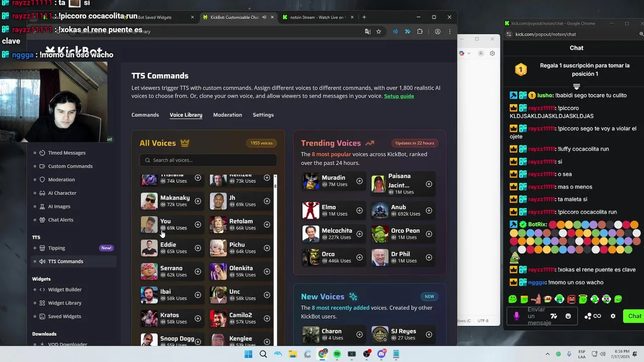Open Spotify from the taskbar
The height and width of the screenshot is (362, 644).
[x=337, y=354]
